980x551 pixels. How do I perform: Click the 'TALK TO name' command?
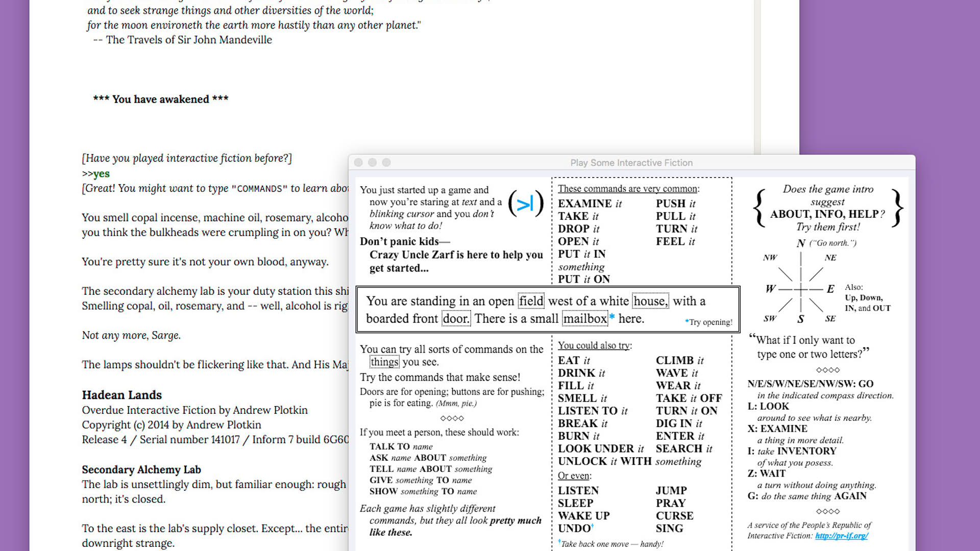[x=401, y=446]
